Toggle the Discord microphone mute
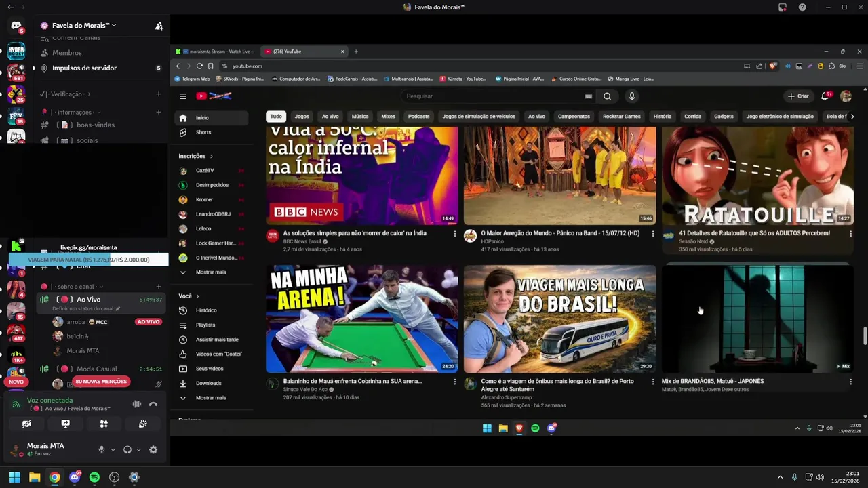The height and width of the screenshot is (488, 868). (102, 449)
